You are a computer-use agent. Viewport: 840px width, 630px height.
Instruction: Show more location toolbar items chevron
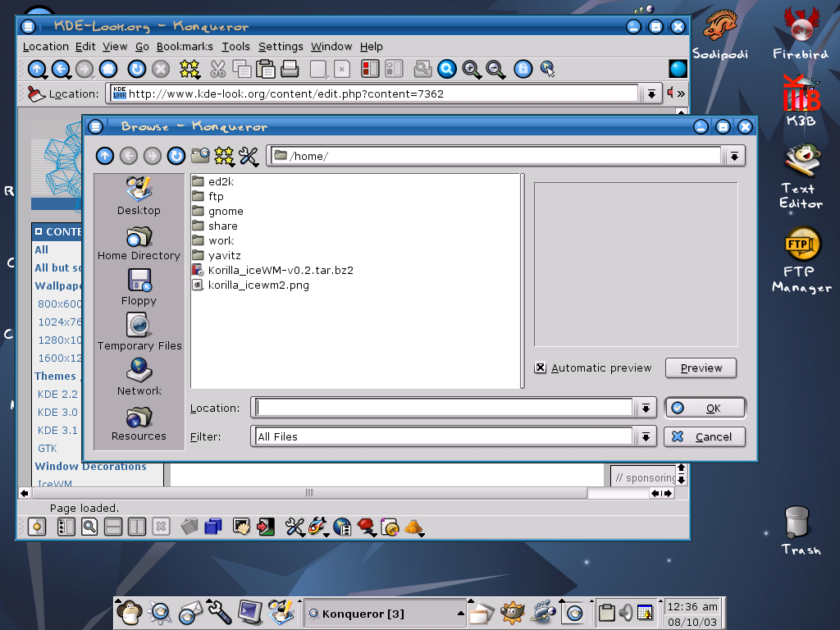681,94
